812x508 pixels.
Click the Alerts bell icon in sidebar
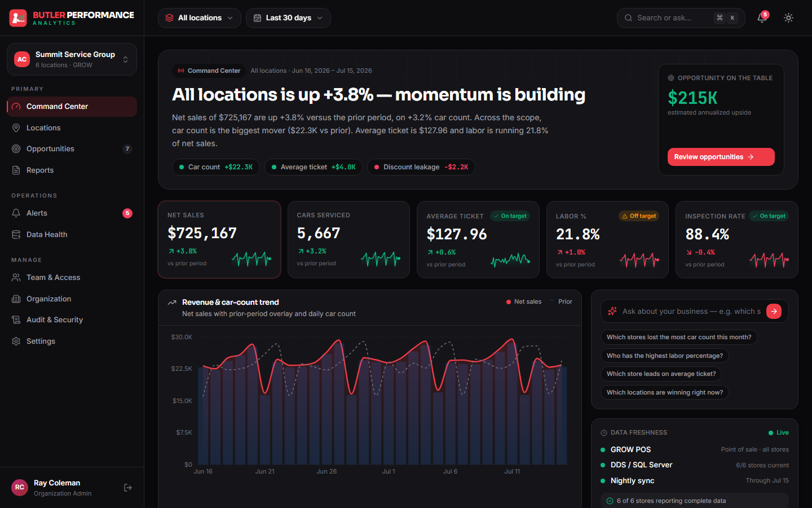[x=16, y=213]
